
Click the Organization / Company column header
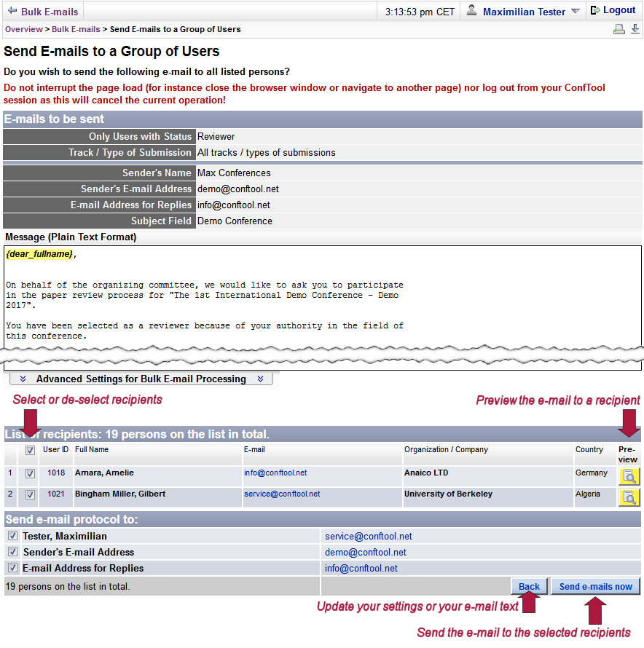pos(447,450)
